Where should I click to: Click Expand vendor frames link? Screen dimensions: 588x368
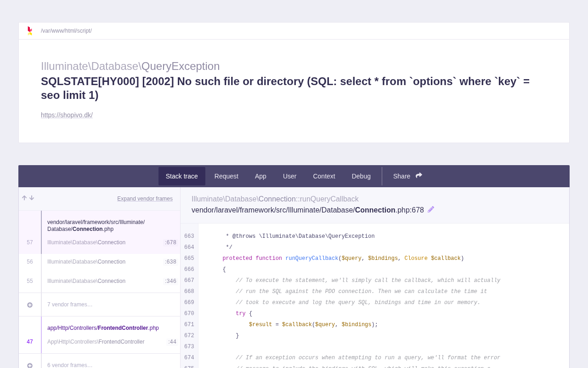tap(145, 199)
